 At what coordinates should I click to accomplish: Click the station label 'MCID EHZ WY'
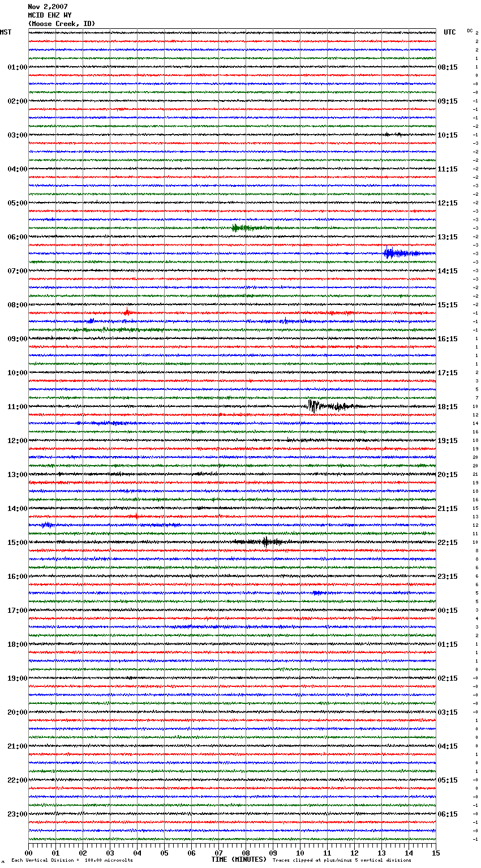[50, 15]
